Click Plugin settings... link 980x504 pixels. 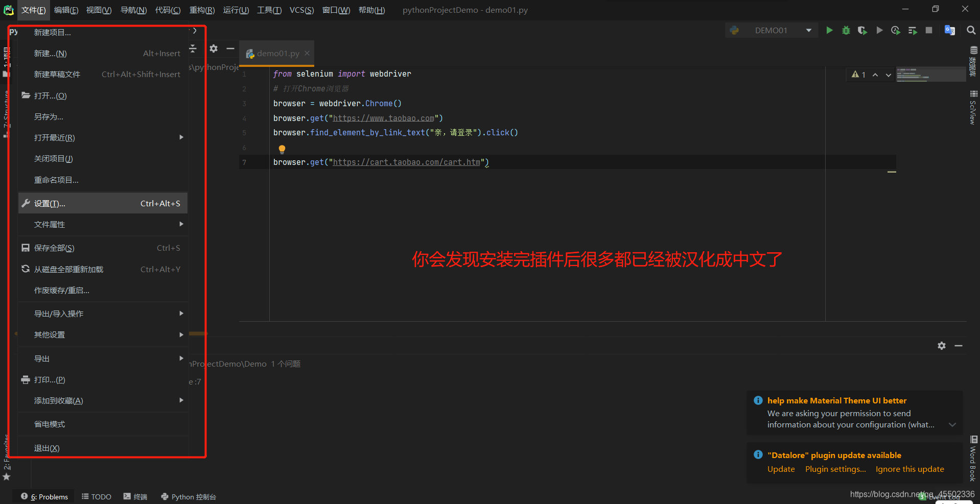click(x=835, y=469)
